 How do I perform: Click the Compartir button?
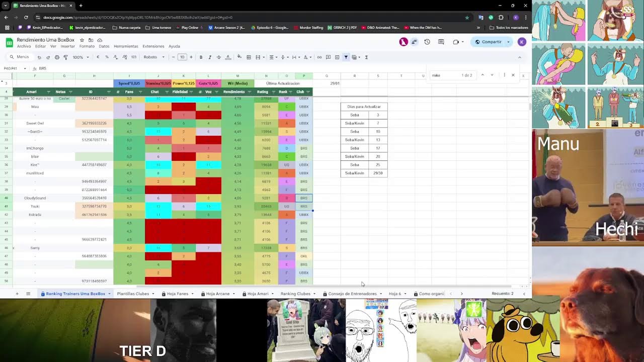click(489, 42)
